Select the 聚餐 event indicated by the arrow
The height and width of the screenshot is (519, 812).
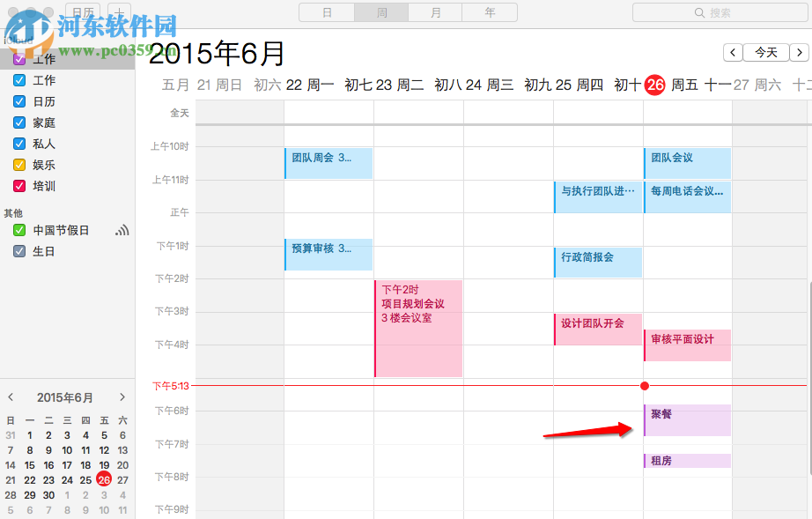(686, 420)
